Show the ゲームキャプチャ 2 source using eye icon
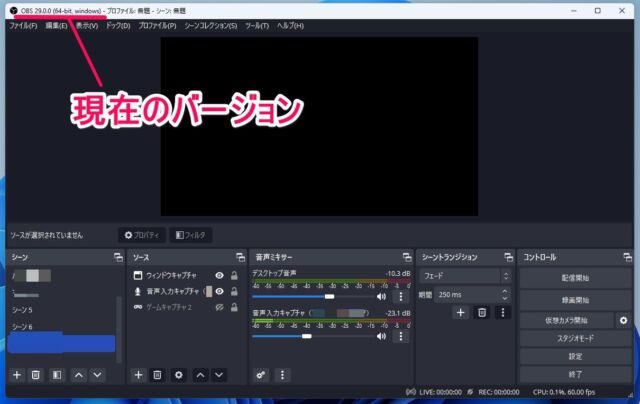 [x=219, y=307]
